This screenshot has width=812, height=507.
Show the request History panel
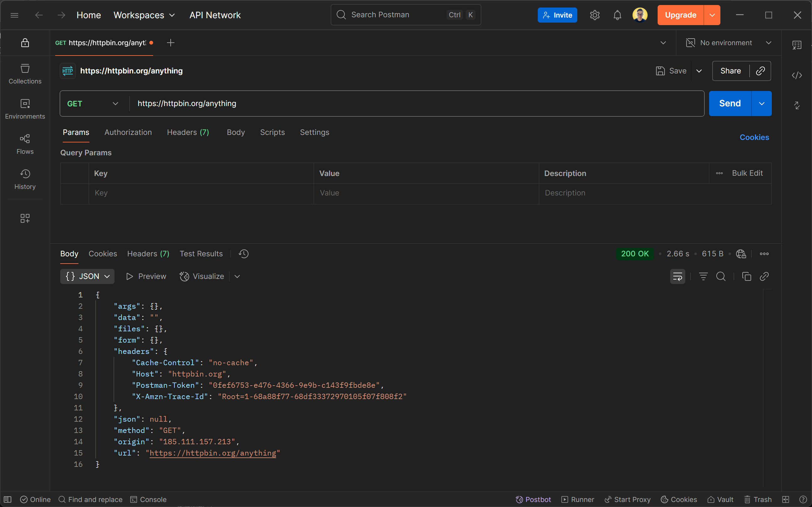point(25,179)
